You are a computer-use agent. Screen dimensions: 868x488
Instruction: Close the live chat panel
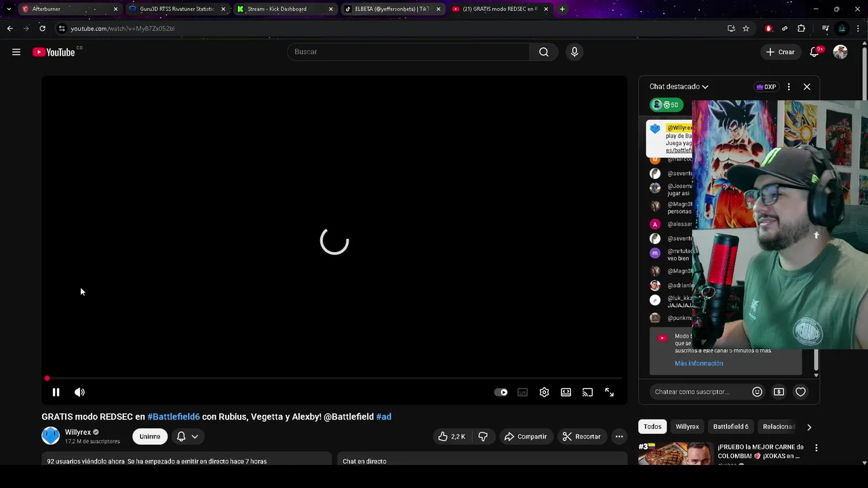click(807, 87)
